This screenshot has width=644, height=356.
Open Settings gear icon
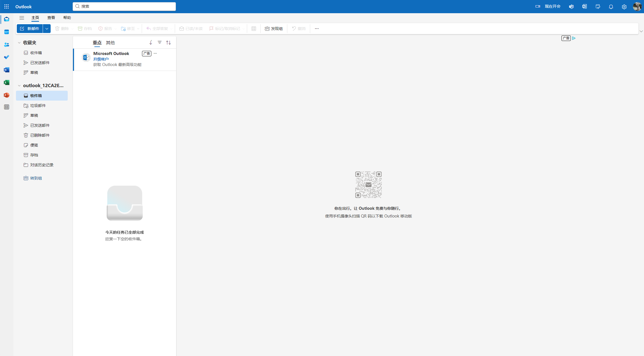624,7
